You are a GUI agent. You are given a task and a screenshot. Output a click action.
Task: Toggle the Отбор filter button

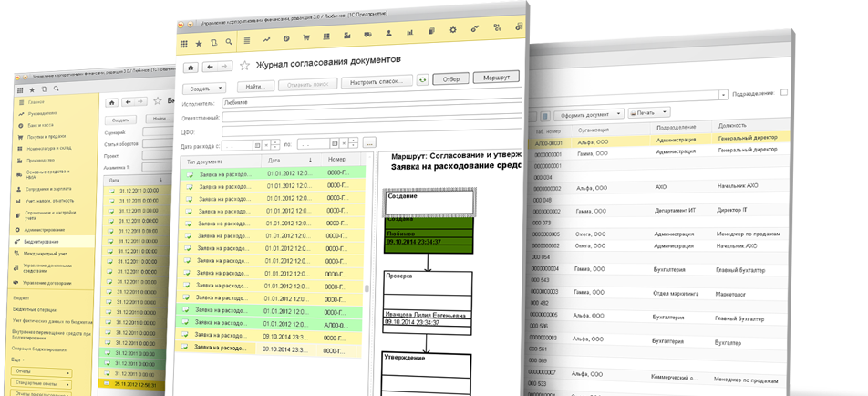point(450,79)
